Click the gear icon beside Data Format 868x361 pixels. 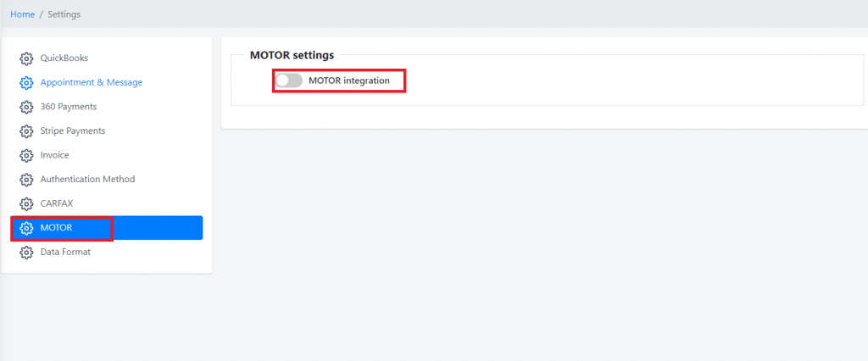26,253
